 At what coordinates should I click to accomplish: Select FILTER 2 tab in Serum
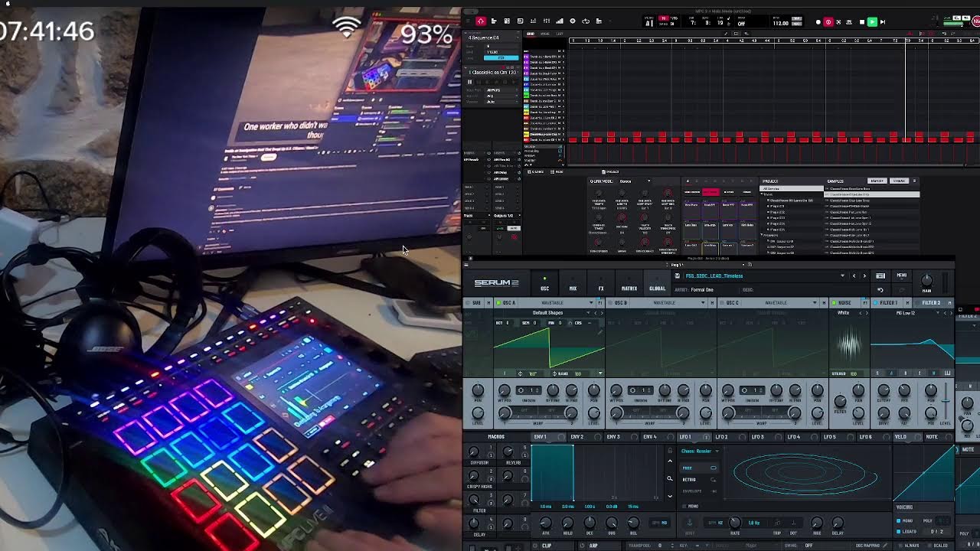pos(931,303)
